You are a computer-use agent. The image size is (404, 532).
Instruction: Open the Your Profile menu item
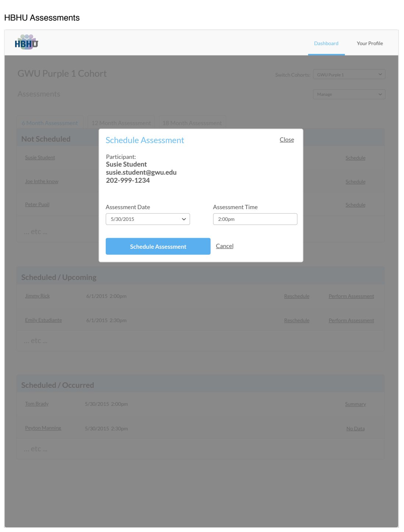click(369, 43)
